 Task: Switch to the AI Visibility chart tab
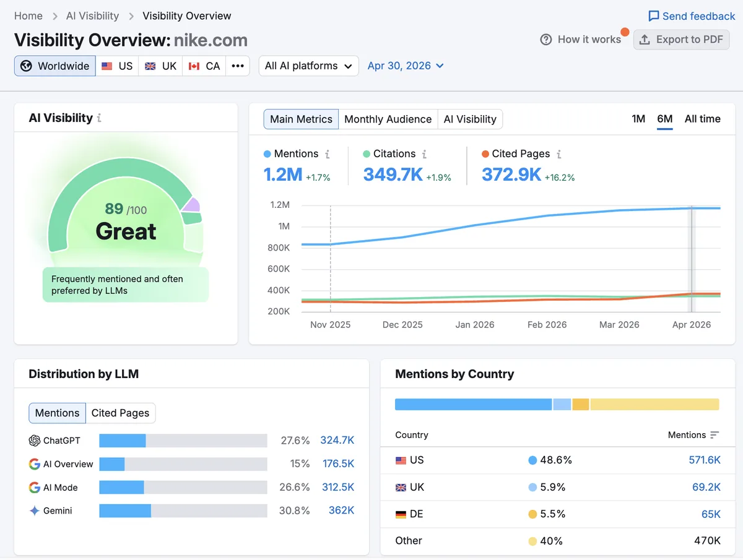pos(470,119)
